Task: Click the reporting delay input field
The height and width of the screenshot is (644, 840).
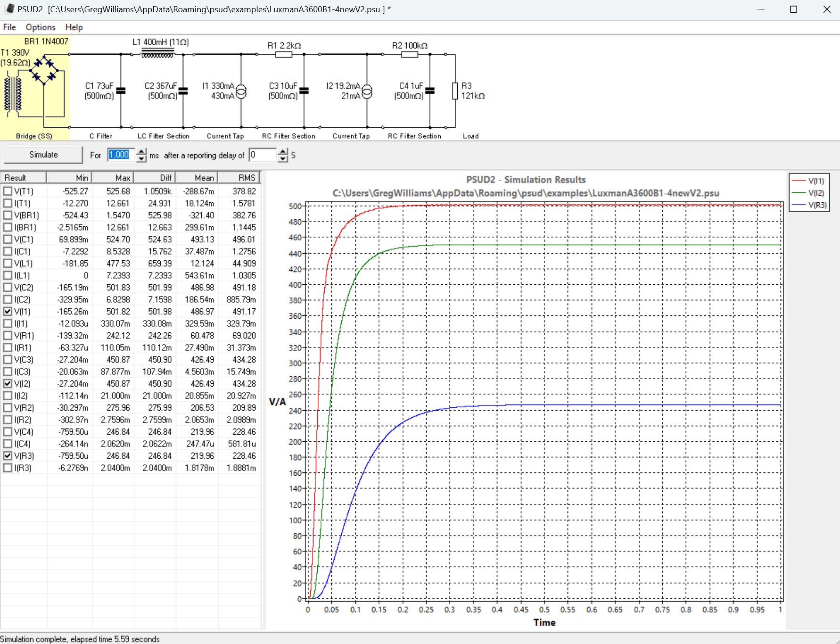Action: (263, 155)
